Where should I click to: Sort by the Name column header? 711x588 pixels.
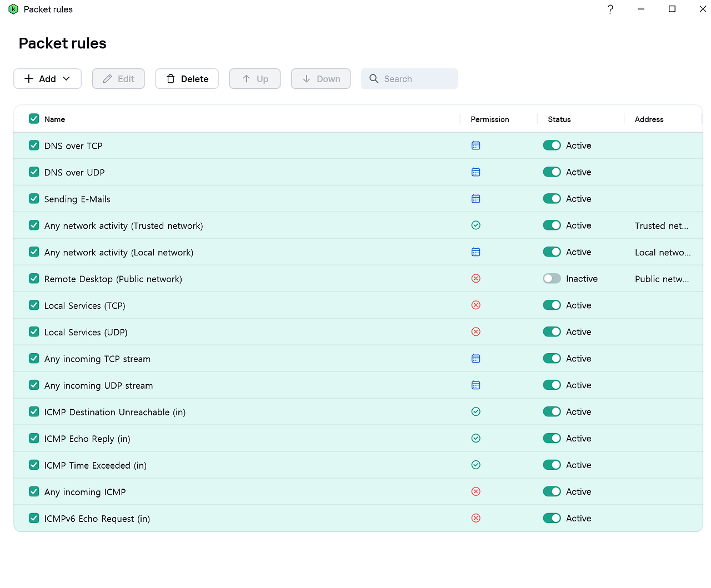[54, 119]
